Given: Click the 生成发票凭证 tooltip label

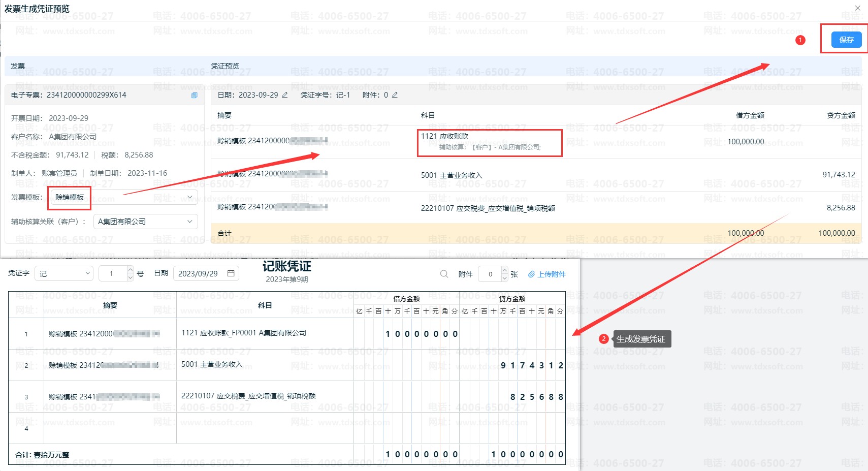Looking at the screenshot, I should 641,339.
